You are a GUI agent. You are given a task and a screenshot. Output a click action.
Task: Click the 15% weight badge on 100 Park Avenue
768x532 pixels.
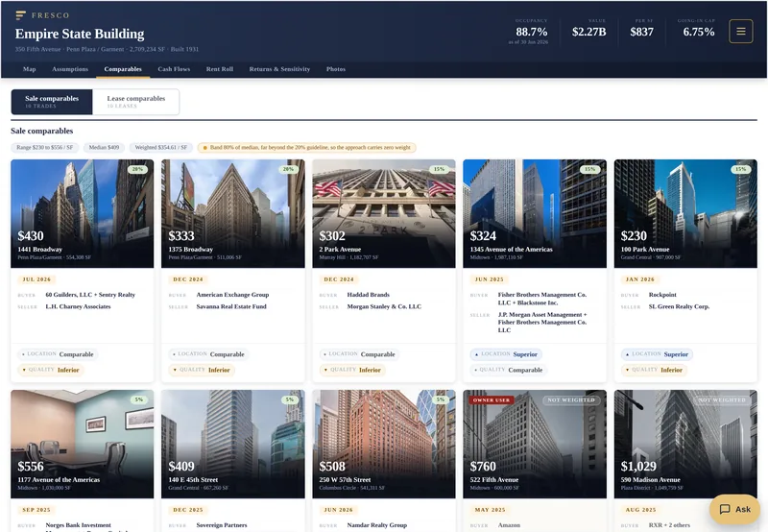coord(741,169)
